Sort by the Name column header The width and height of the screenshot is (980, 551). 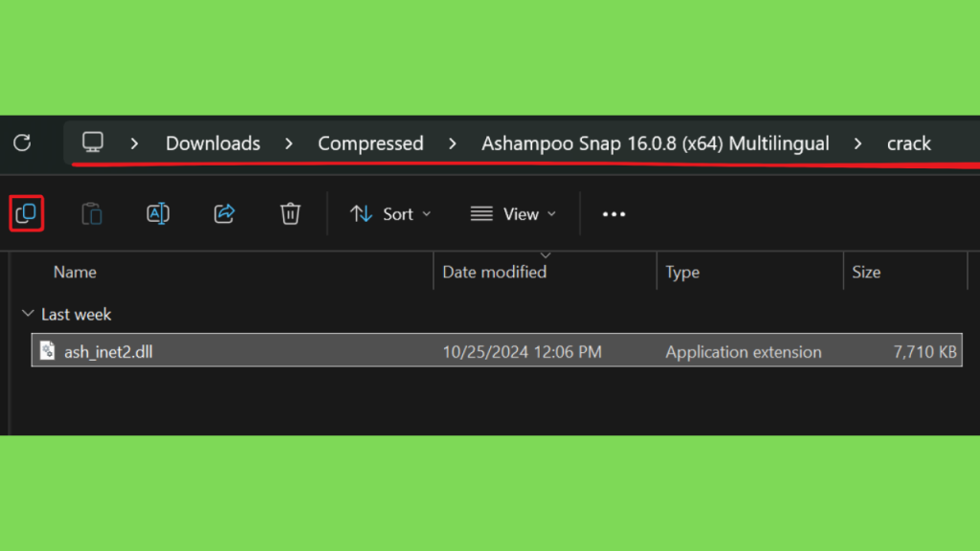pos(75,272)
